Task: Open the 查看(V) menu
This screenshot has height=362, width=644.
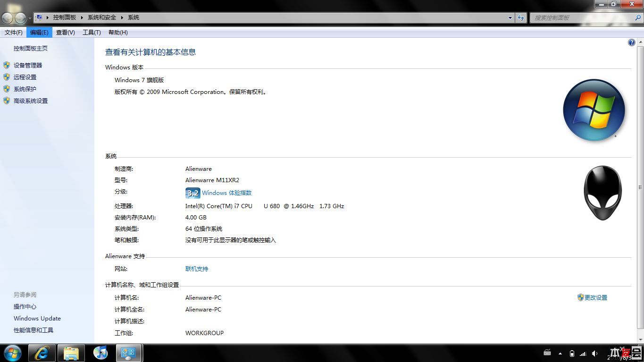Action: pyautogui.click(x=65, y=33)
